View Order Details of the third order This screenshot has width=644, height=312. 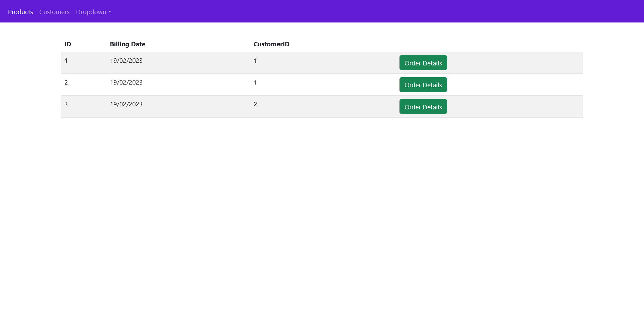423,106
